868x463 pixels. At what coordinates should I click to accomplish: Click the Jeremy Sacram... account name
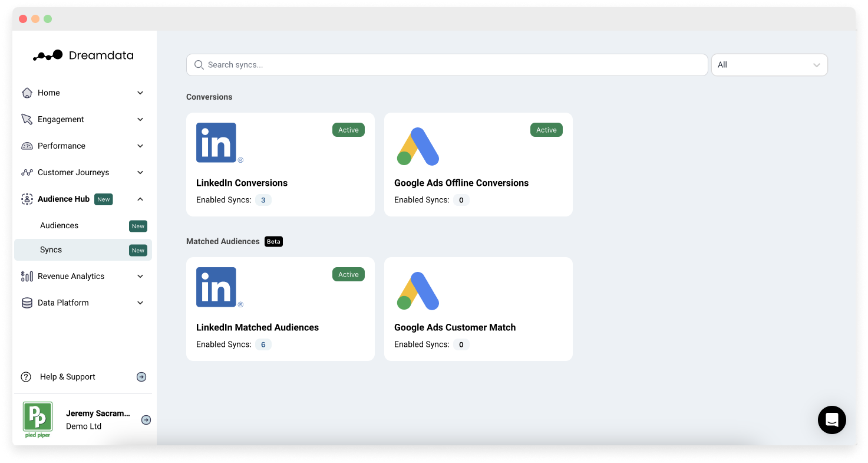[98, 413]
